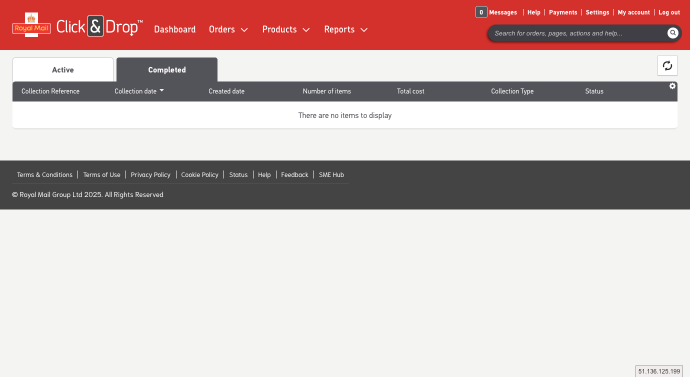Select the Completed tab
Image resolution: width=690 pixels, height=377 pixels.
pos(167,70)
